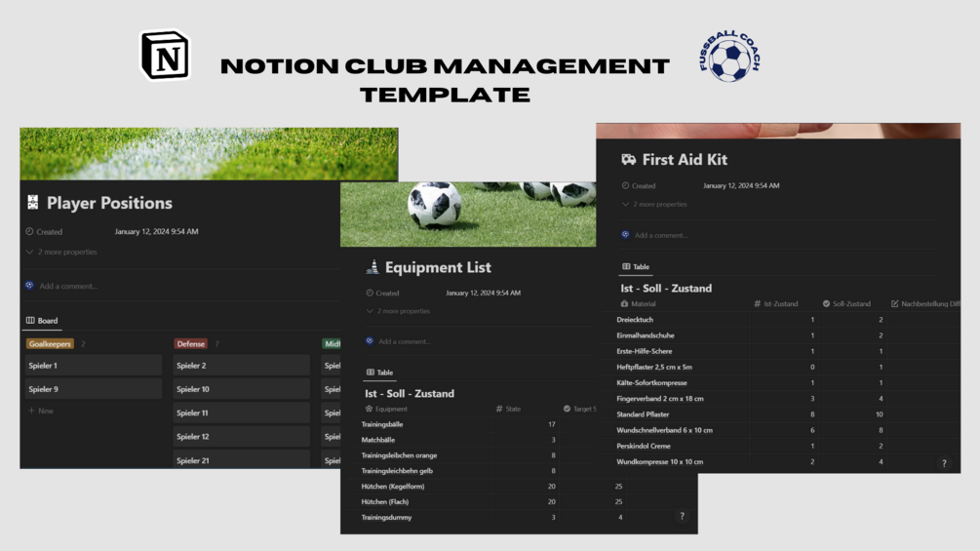The height and width of the screenshot is (551, 980).
Task: Expand 2 more properties in First Aid Kit
Action: pyautogui.click(x=653, y=204)
